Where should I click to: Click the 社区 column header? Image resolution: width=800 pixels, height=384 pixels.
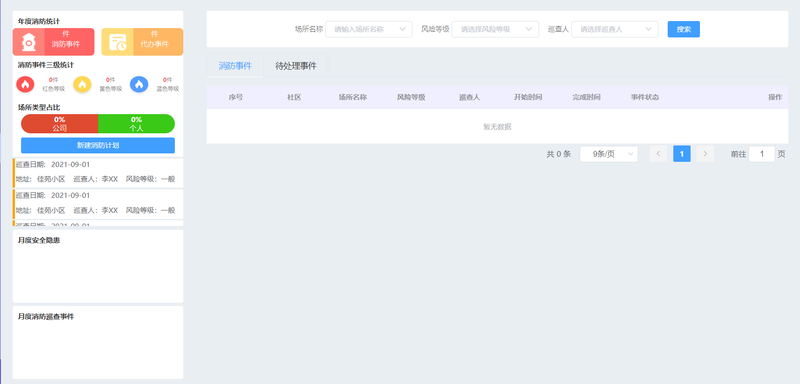tap(294, 97)
